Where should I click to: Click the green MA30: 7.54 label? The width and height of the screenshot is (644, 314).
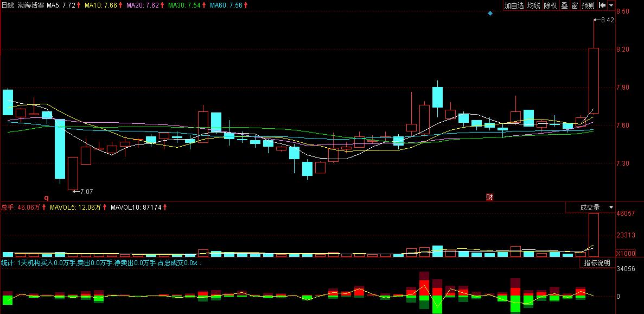pos(185,5)
